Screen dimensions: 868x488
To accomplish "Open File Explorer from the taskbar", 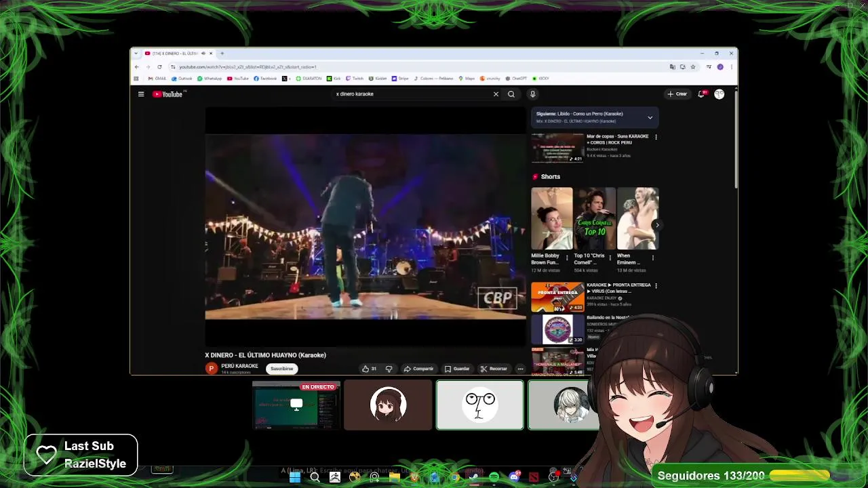I will (395, 477).
